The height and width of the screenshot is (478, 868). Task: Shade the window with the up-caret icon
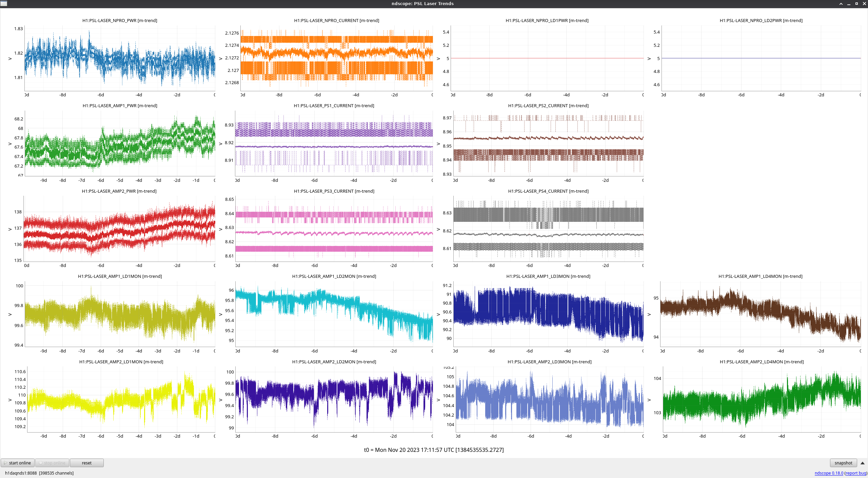pos(841,4)
